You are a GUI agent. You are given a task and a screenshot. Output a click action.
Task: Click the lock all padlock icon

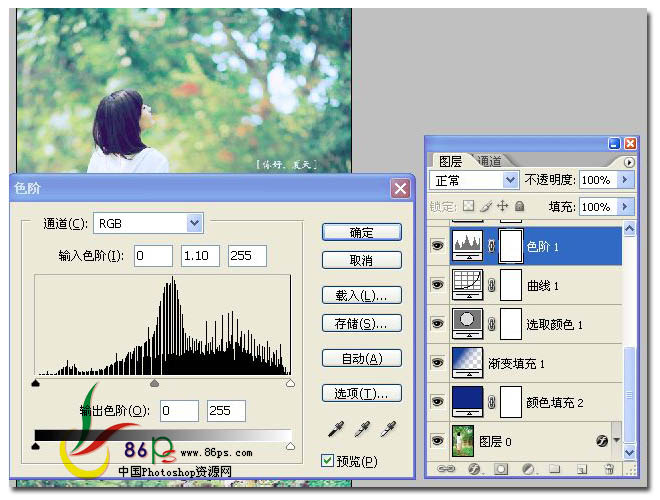(x=520, y=206)
